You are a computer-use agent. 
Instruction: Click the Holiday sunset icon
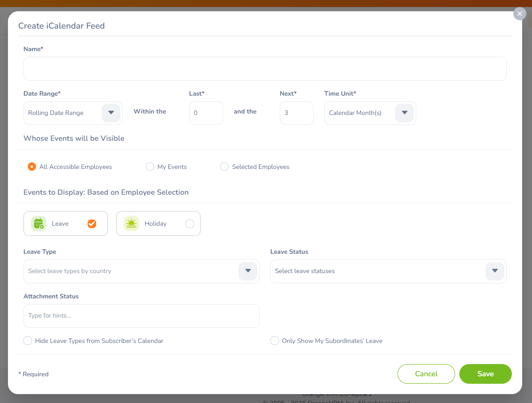point(131,224)
